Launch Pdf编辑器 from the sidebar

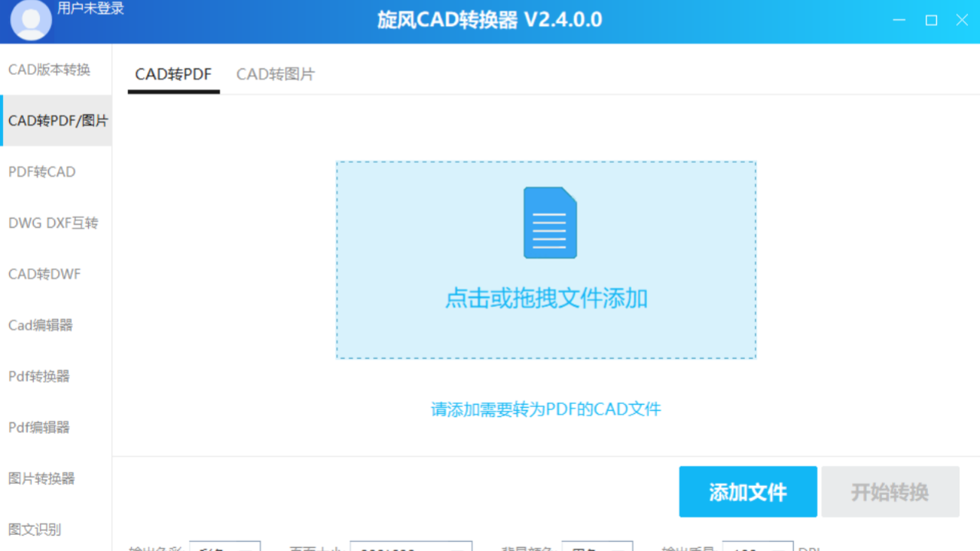tap(39, 428)
